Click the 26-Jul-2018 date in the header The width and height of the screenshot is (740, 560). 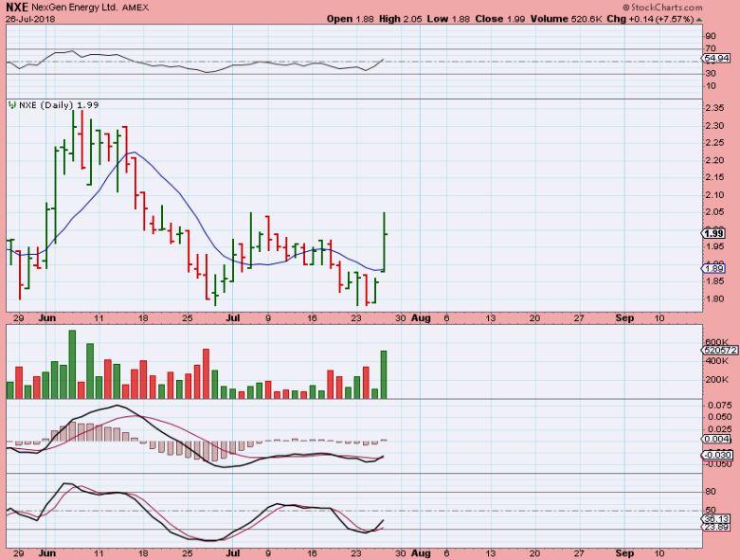[x=30, y=19]
